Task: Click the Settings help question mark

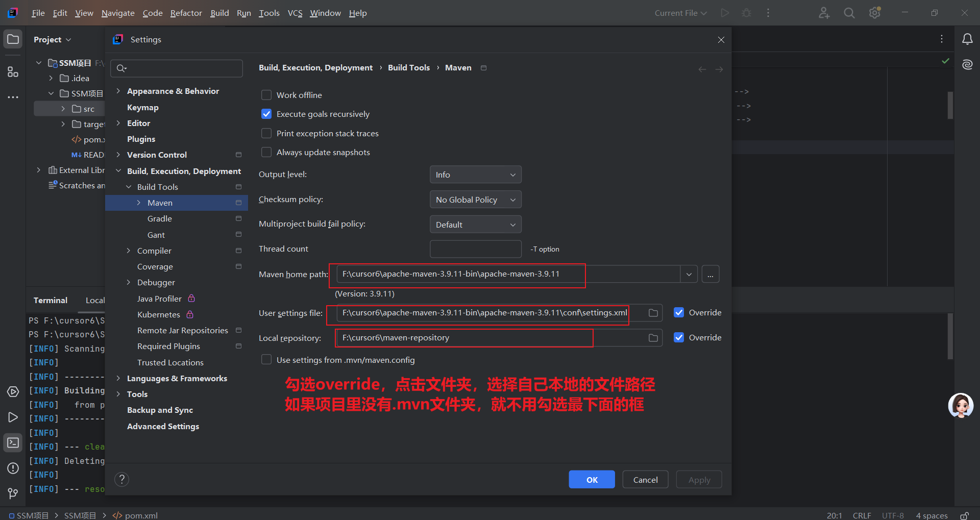Action: [121, 479]
